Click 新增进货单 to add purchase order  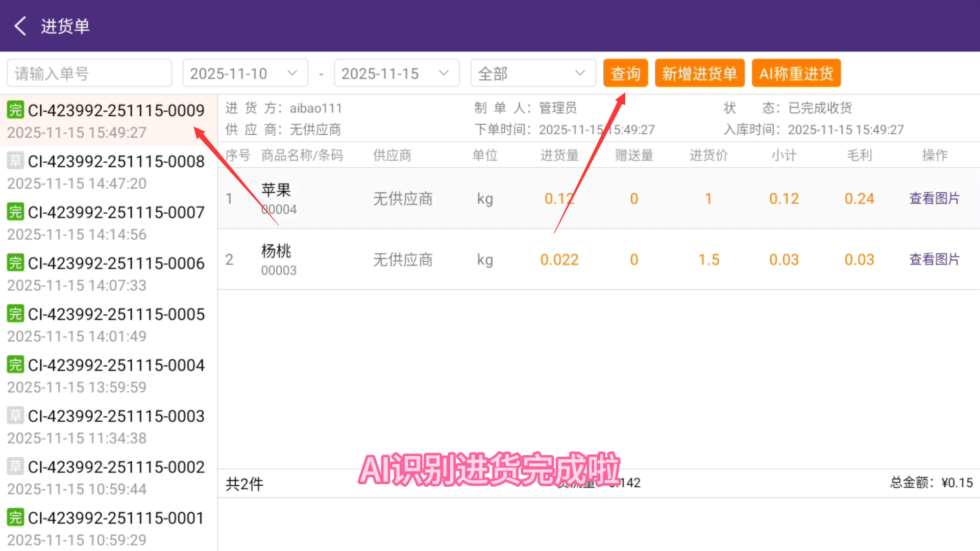coord(699,73)
